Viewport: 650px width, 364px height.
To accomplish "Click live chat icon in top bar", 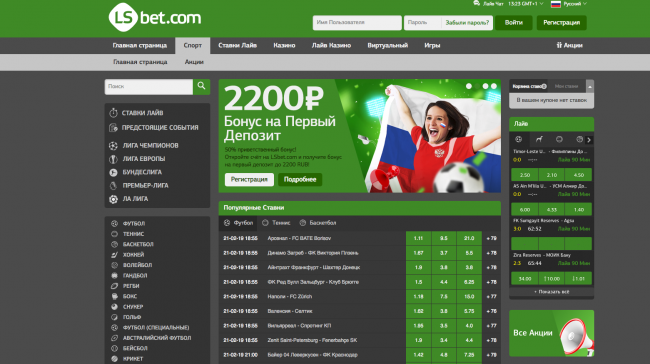I will 476,3.
